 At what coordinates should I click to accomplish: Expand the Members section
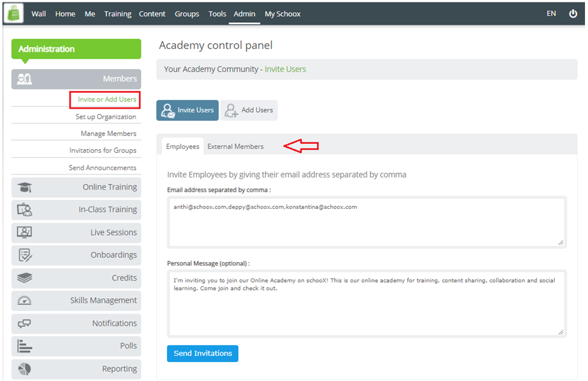coord(76,78)
